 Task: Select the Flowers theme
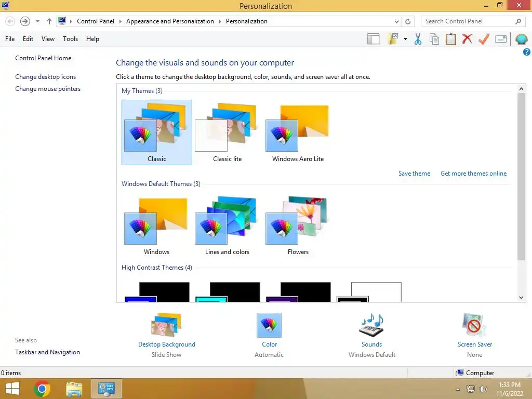(x=298, y=225)
